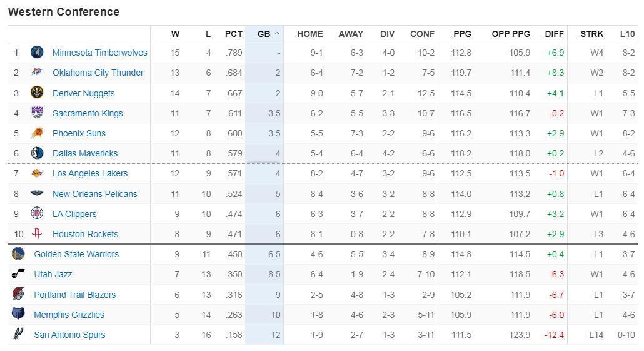Sort table by PCT header

coord(233,34)
